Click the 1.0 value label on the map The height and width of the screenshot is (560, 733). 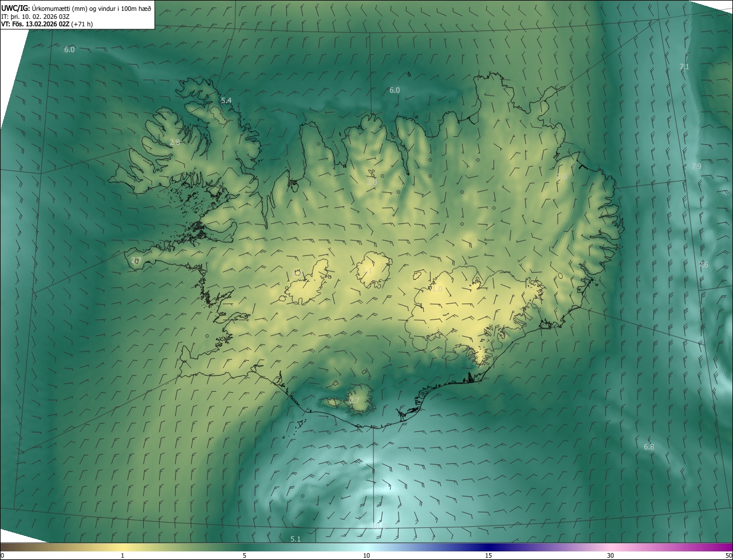[437, 289]
